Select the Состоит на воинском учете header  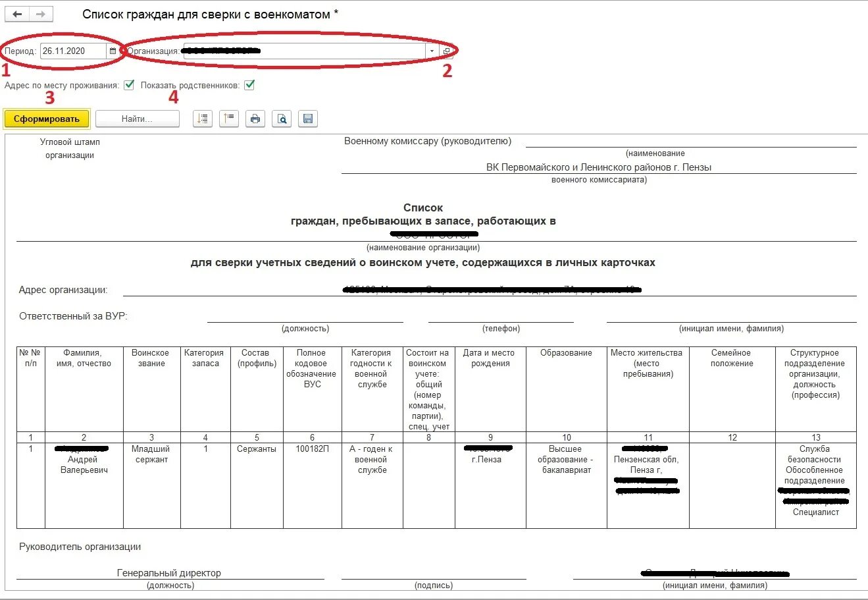click(428, 390)
